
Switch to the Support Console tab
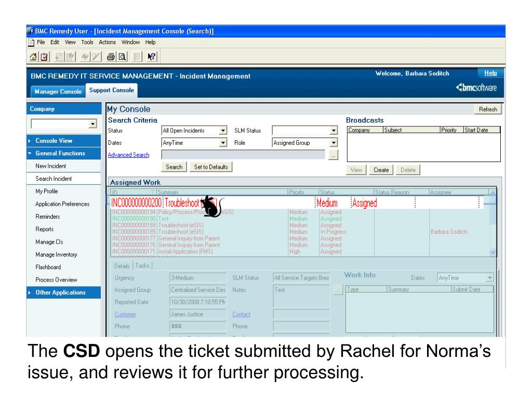click(x=112, y=90)
